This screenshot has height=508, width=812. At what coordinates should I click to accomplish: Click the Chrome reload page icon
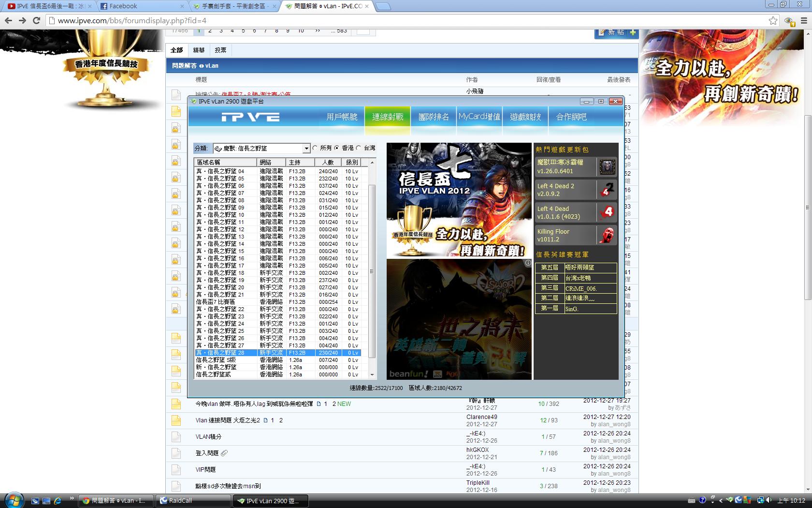pos(36,20)
